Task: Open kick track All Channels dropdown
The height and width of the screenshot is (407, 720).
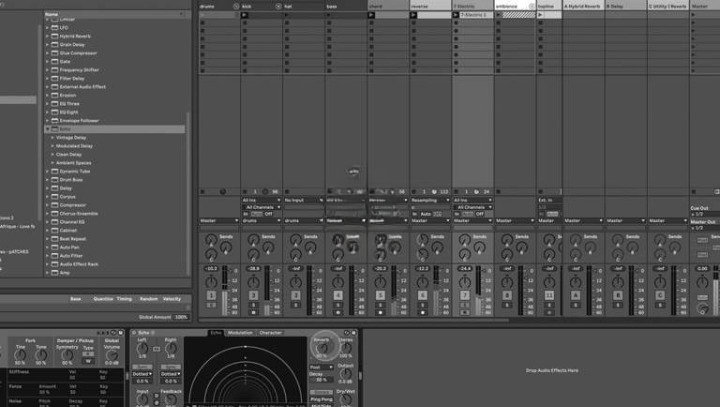Action: tap(261, 207)
